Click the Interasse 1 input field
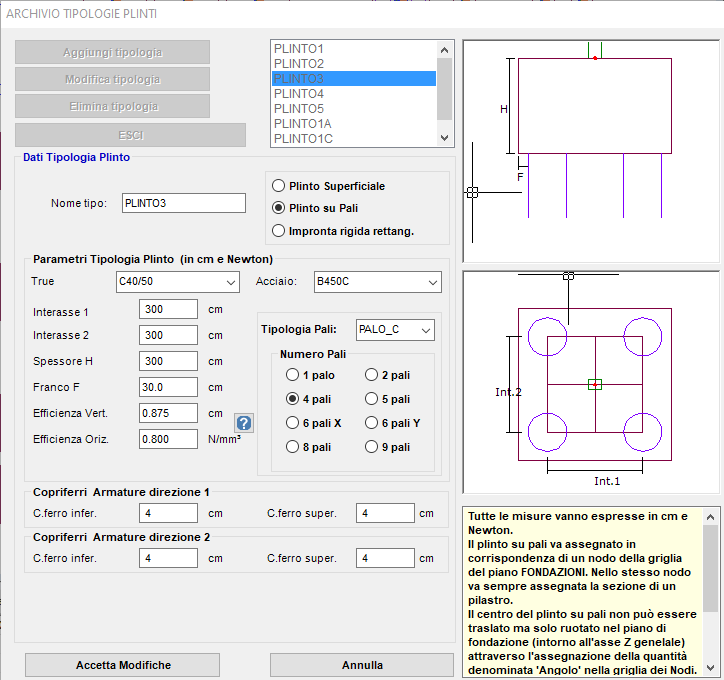The width and height of the screenshot is (724, 680). coord(169,309)
